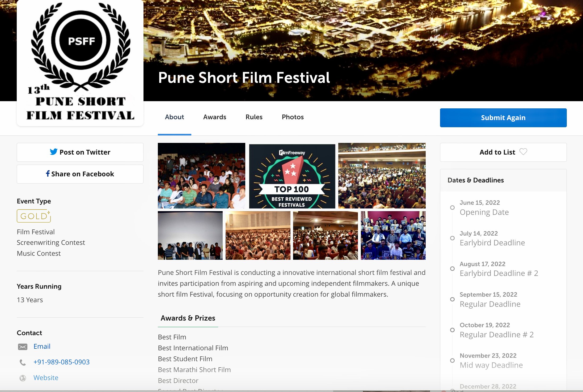The image size is (583, 392).
Task: Select the Earlybird Deadline July 14 marker
Action: 452,238
